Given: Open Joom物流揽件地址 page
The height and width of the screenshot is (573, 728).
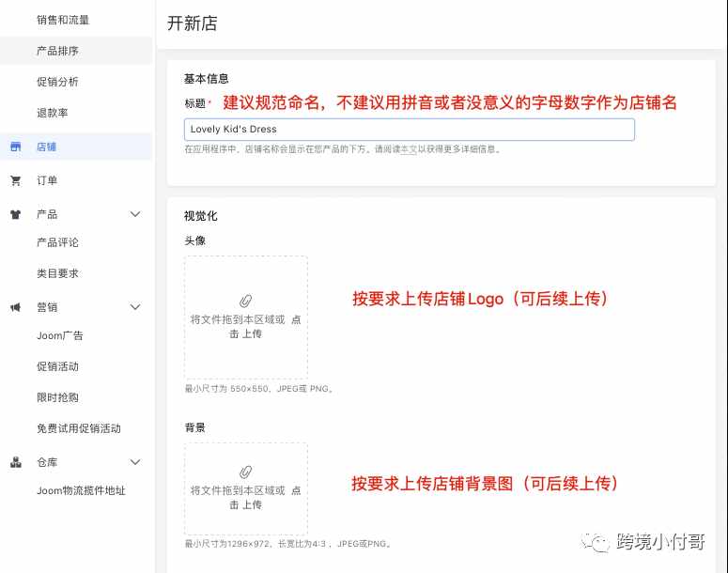Looking at the screenshot, I should 81,491.
